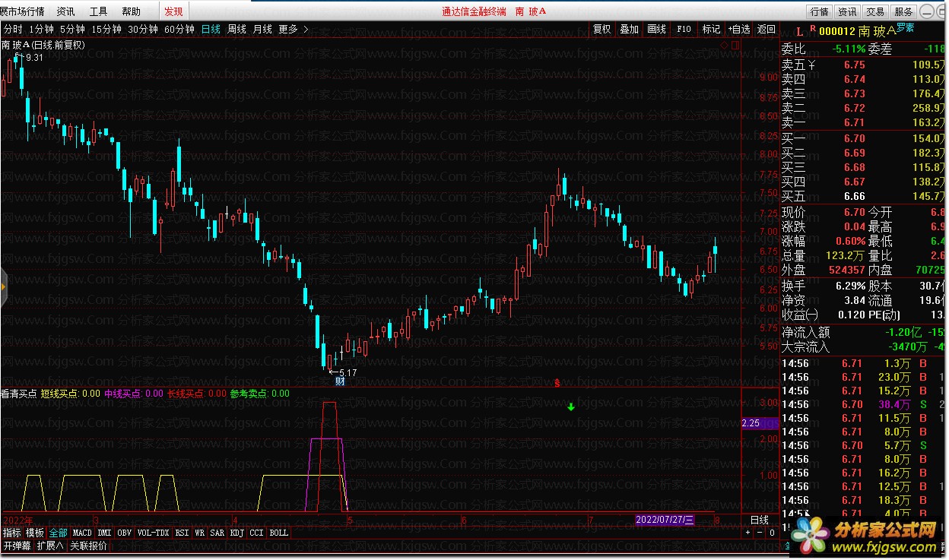Open the 复权 adjustment option
The width and height of the screenshot is (949, 560).
(x=602, y=29)
